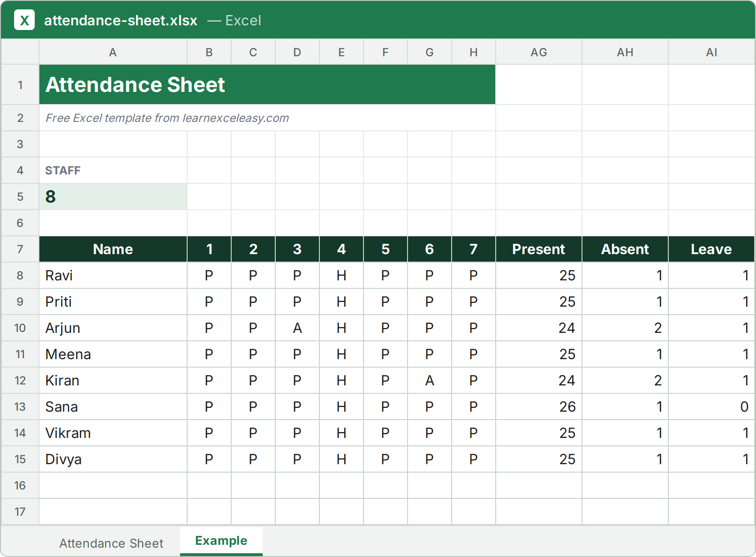The height and width of the screenshot is (557, 756).
Task: Select Kiran's Present value 24
Action: coord(539,380)
